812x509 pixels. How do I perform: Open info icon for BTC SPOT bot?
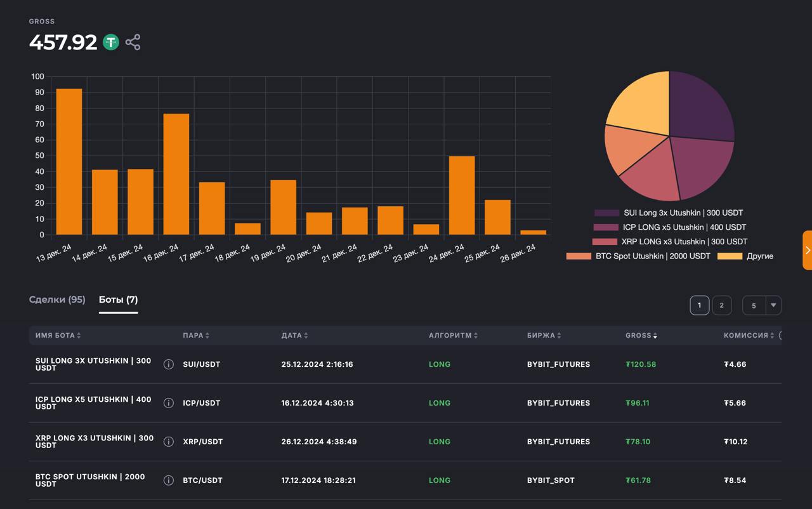coord(169,480)
